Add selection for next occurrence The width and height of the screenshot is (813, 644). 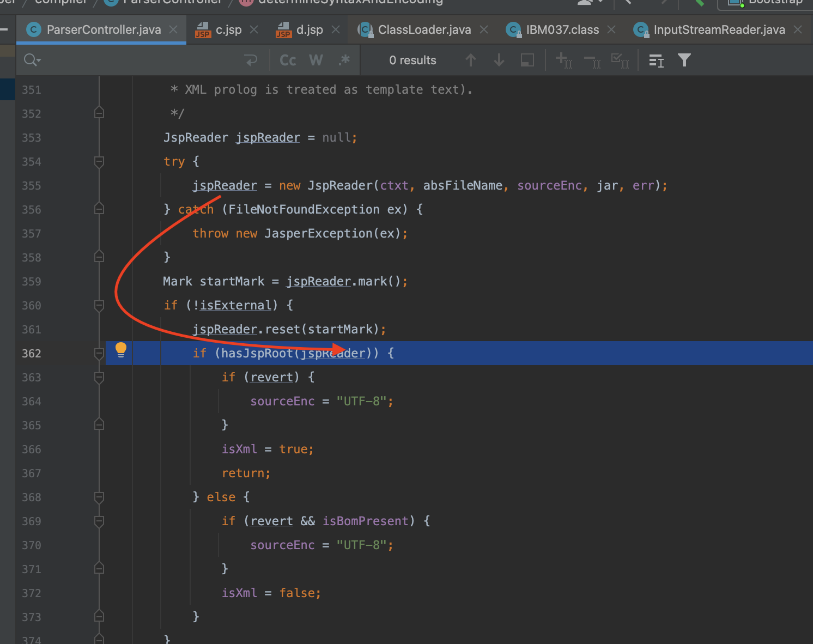(563, 60)
